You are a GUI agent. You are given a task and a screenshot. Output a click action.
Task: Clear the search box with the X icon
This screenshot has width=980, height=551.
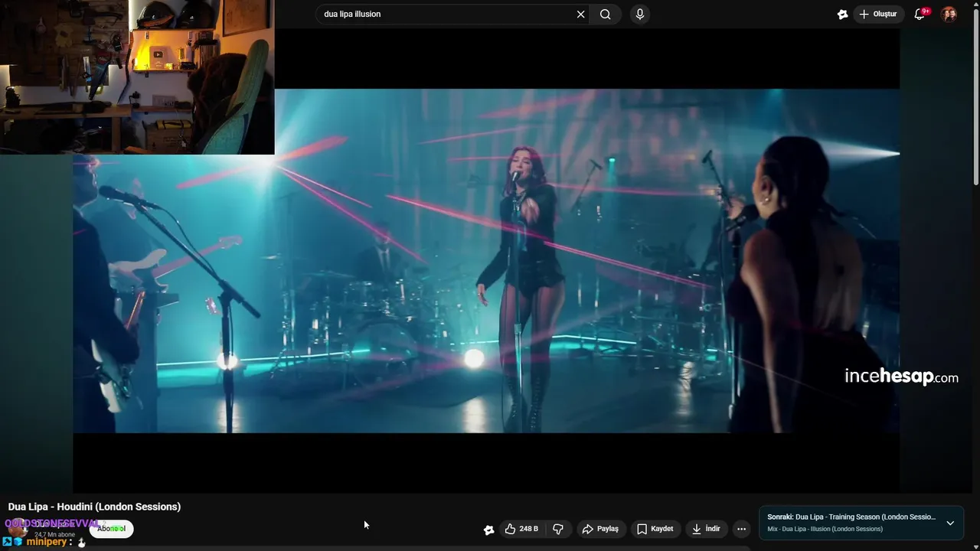pyautogui.click(x=580, y=14)
